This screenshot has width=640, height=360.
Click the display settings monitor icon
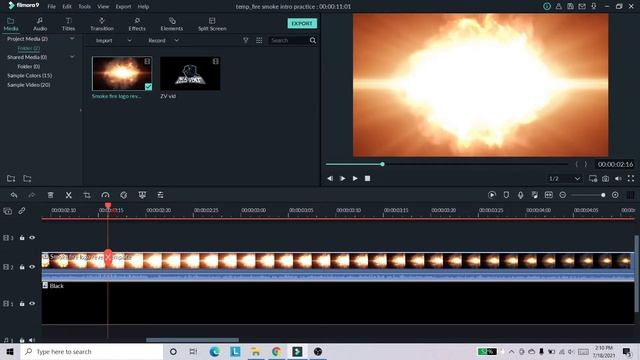[x=593, y=178]
